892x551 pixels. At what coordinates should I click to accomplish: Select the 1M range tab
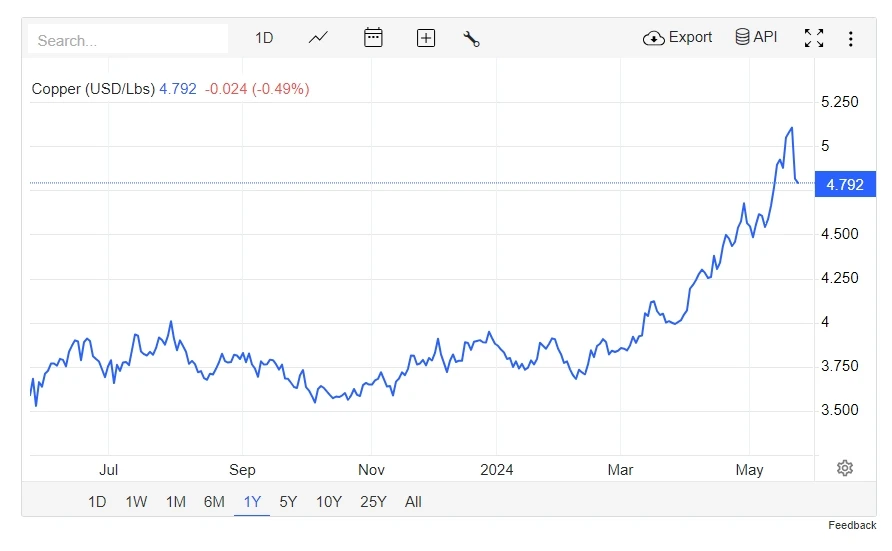[x=176, y=502]
